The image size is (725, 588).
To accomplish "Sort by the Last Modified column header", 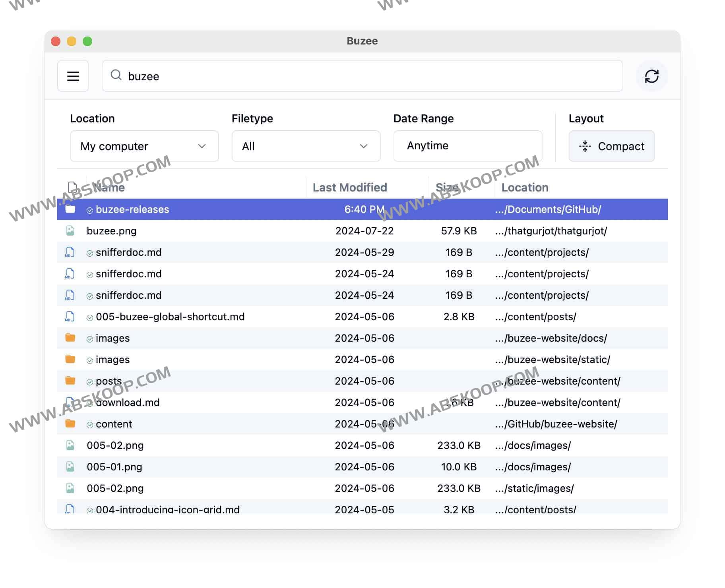I will (349, 188).
